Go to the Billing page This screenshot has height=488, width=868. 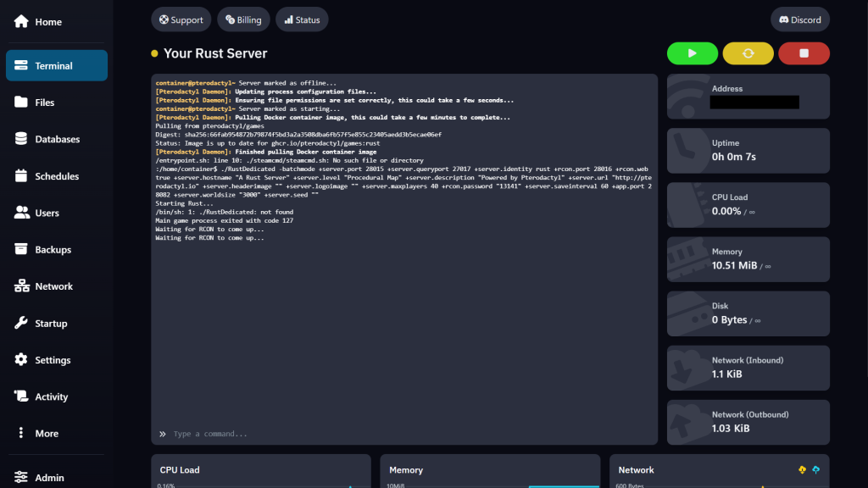(243, 19)
